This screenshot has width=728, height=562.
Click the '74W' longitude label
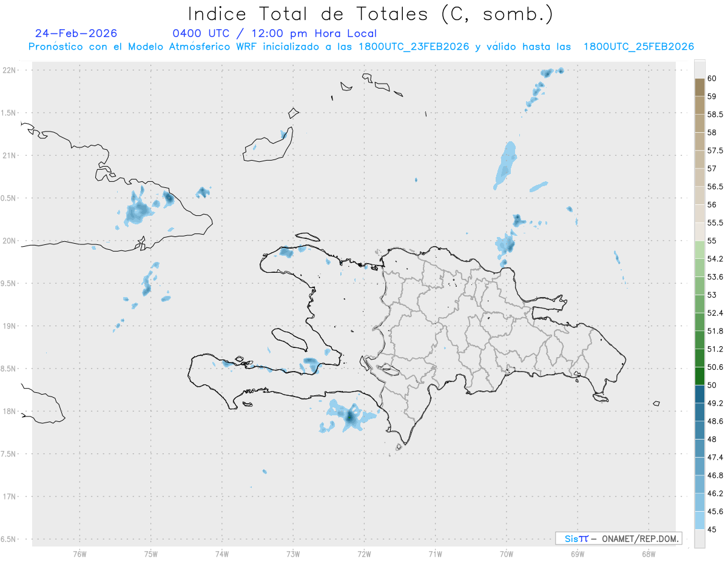pyautogui.click(x=221, y=554)
